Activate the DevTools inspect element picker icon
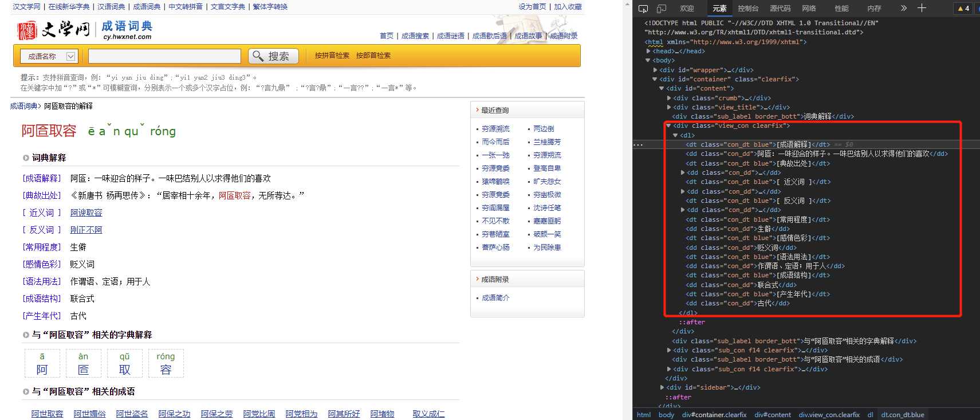 pyautogui.click(x=643, y=9)
